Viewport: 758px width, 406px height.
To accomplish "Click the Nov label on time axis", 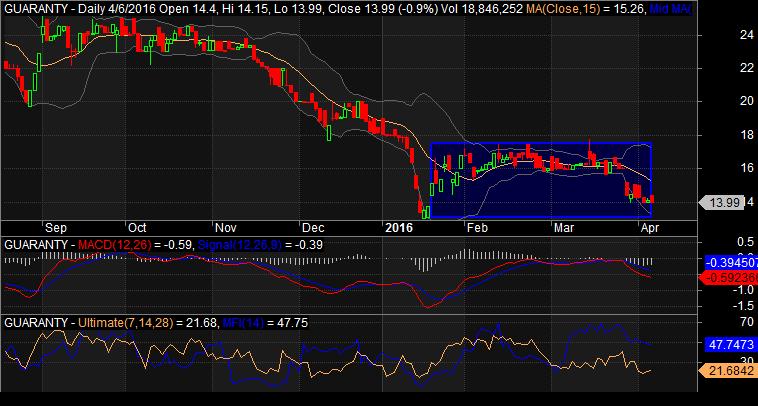I will [226, 228].
